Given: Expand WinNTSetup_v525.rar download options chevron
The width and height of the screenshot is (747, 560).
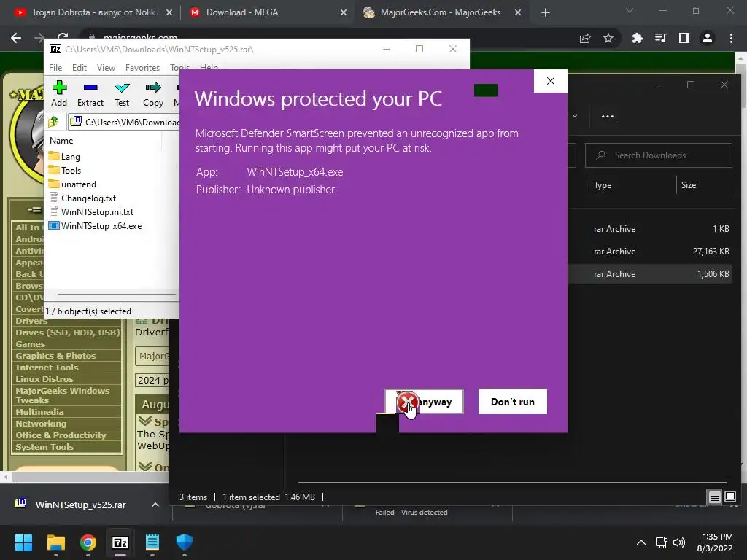Looking at the screenshot, I should point(155,505).
